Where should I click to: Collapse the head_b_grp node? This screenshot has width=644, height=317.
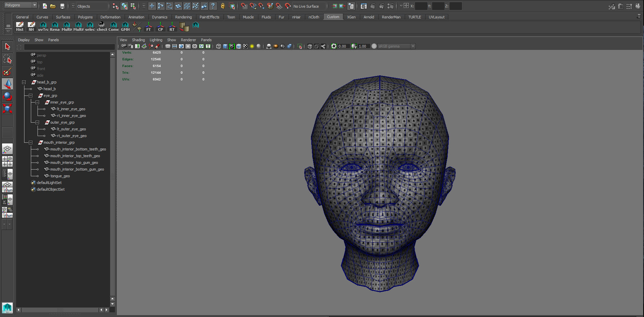click(x=24, y=82)
